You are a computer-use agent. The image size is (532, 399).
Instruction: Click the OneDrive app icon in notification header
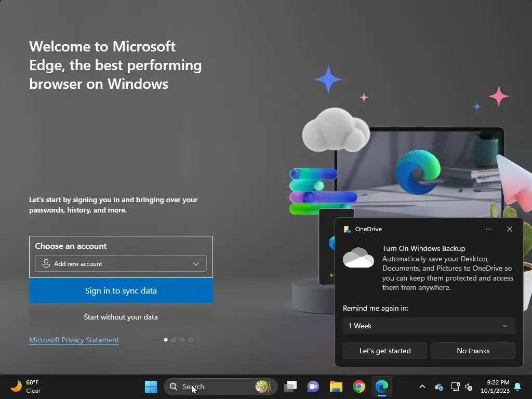pyautogui.click(x=347, y=229)
